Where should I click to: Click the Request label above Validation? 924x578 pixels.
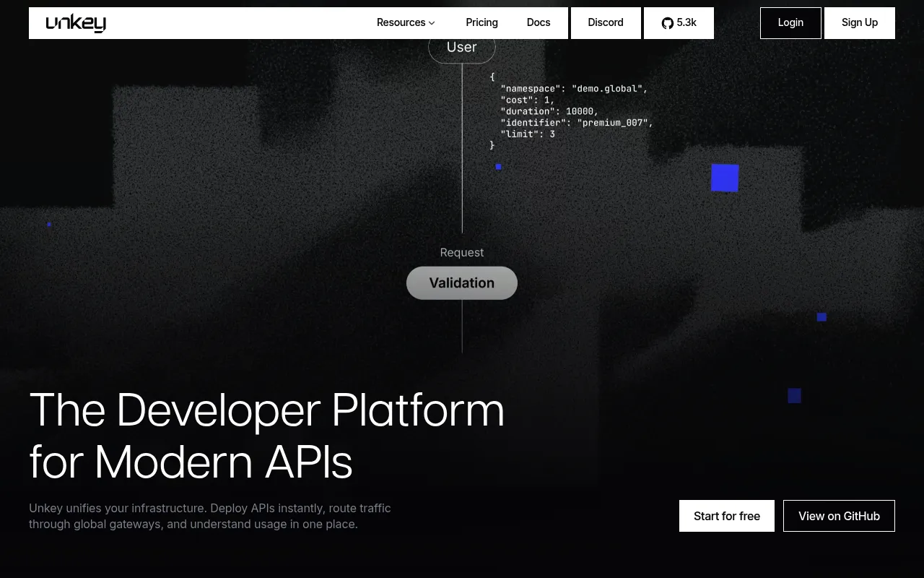[462, 252]
